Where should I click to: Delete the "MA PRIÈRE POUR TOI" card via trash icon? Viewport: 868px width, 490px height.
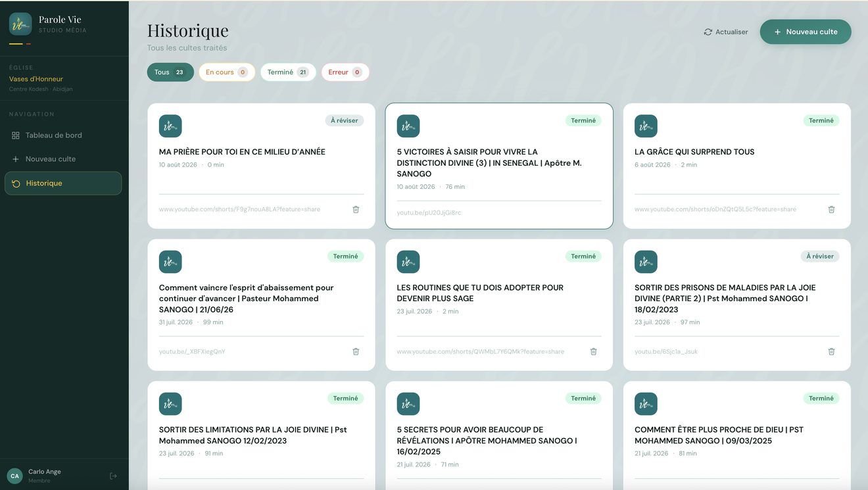[356, 209]
